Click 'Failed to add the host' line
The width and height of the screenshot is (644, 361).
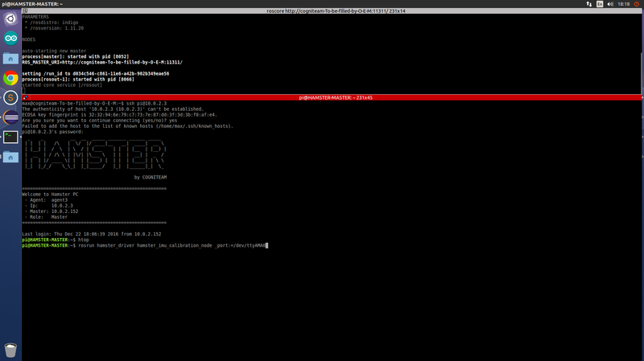(x=128, y=126)
